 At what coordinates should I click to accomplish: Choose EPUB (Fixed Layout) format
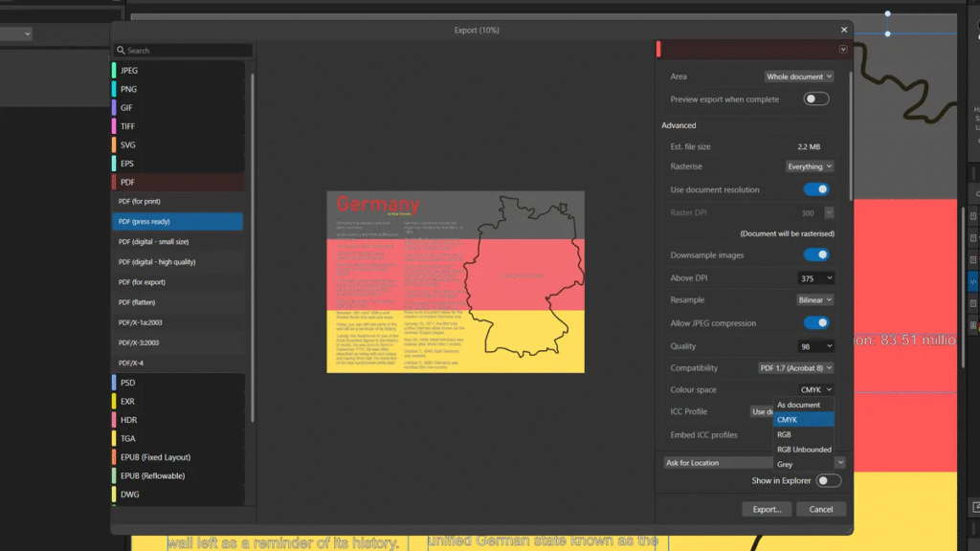point(155,457)
